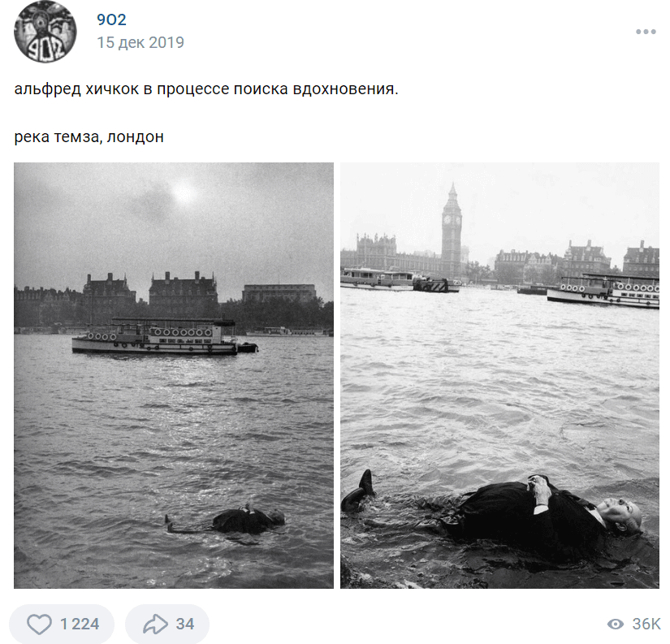Image resolution: width=670 pixels, height=644 pixels.
Task: Open the right photo of the Parliament skyline
Action: tap(500, 375)
